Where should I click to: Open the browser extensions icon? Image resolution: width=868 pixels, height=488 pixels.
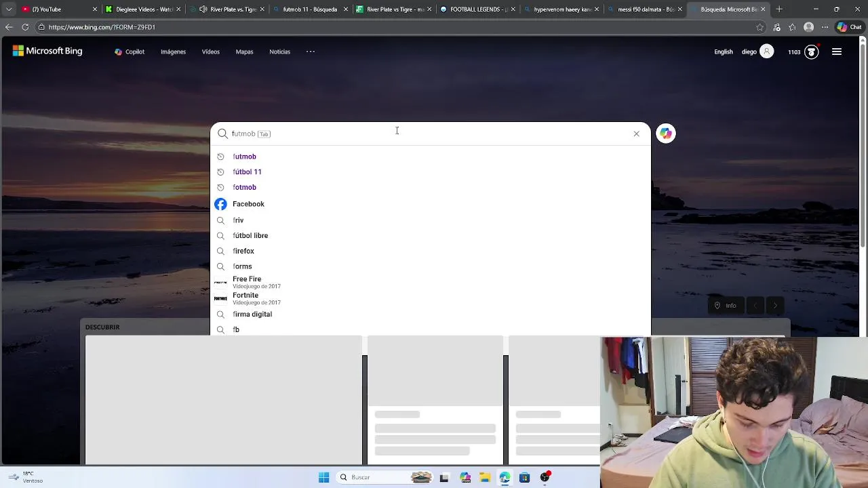click(776, 27)
